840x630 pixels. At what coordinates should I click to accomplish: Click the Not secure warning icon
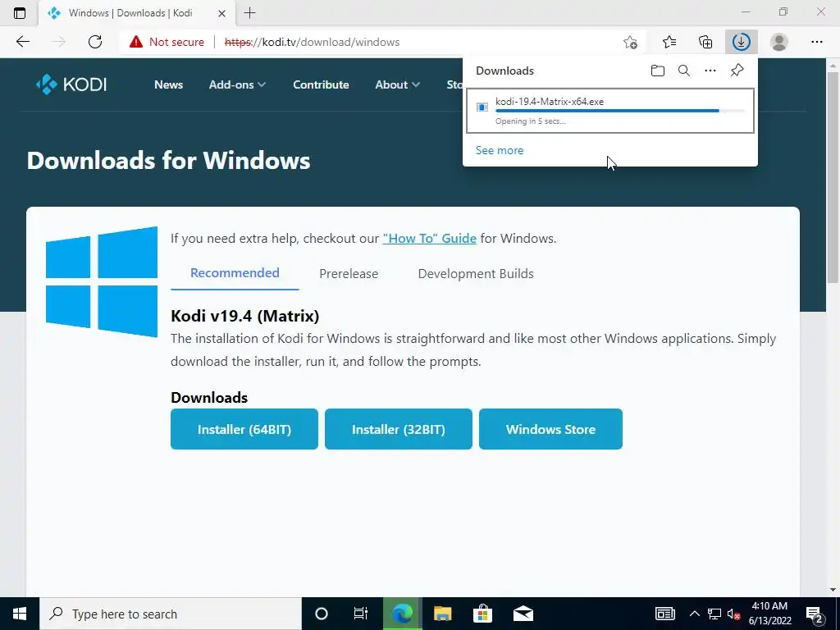pos(136,42)
